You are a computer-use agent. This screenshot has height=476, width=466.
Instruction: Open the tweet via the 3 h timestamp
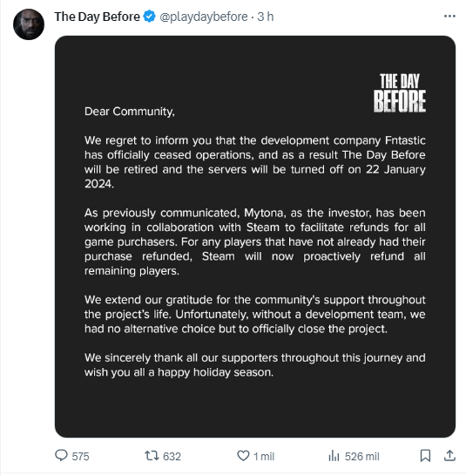266,17
